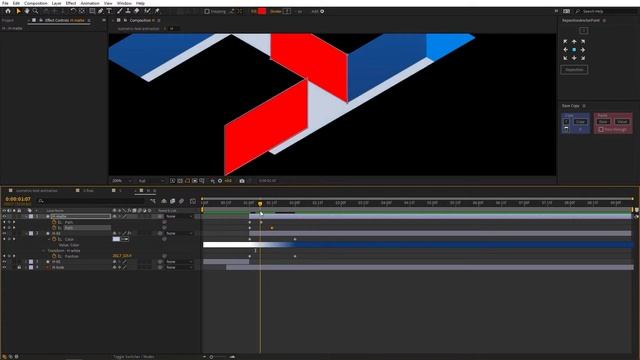Screen dimensions: 640x360
Task: Select the Roto Brush tool
Action: (x=147, y=11)
